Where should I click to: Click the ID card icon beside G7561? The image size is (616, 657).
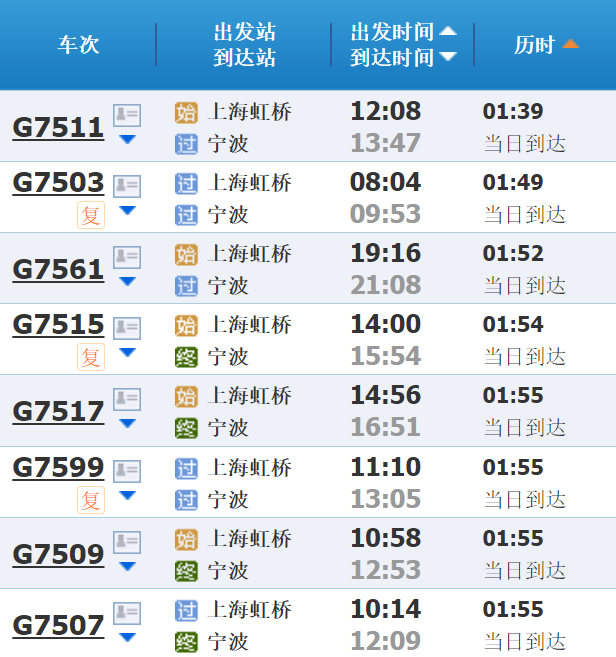127,257
